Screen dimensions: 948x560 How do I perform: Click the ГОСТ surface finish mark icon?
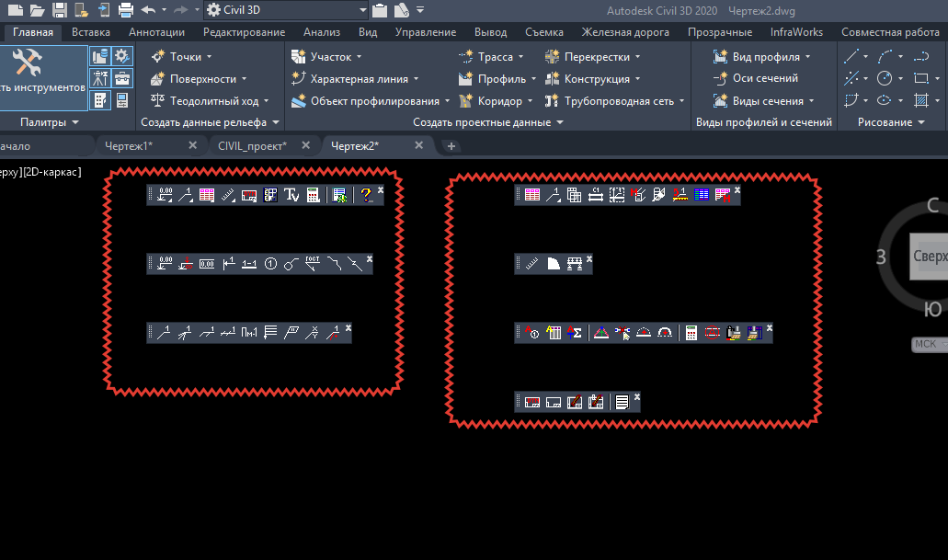(x=313, y=264)
